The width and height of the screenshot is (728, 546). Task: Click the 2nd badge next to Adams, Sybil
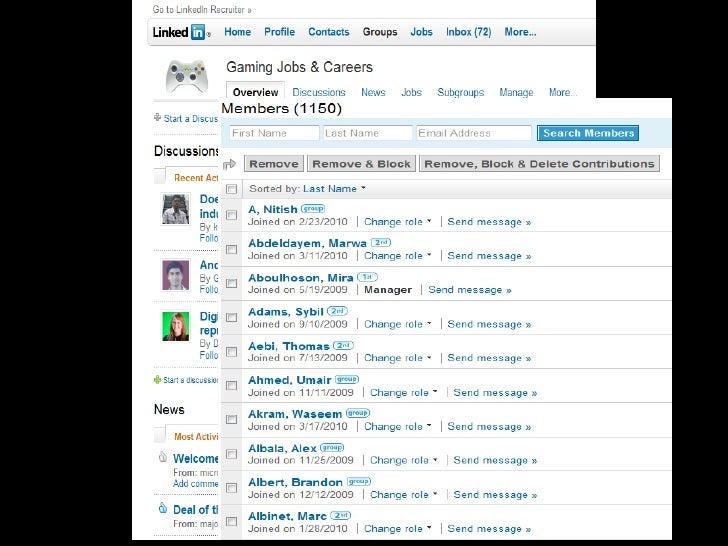coord(337,311)
